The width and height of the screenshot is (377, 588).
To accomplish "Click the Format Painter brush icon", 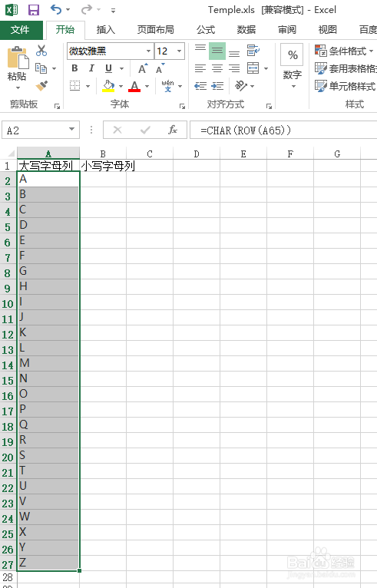I will 41,86.
